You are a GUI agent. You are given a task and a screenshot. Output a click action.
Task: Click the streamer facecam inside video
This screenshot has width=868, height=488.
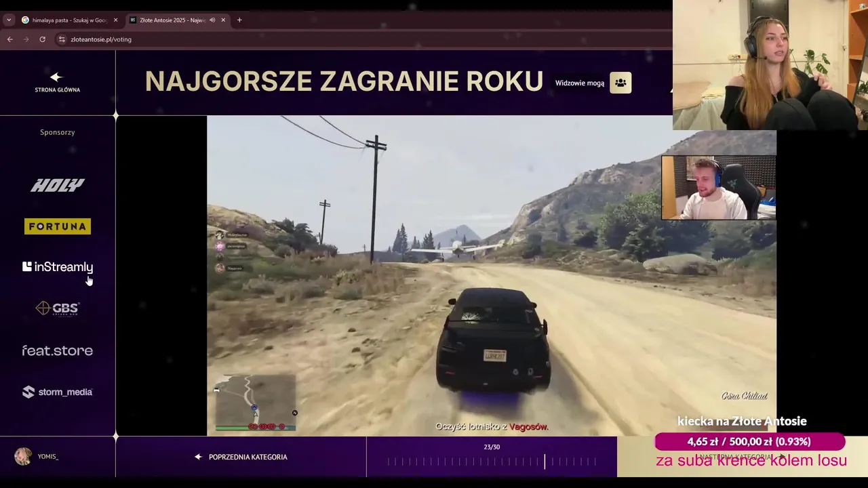[718, 188]
